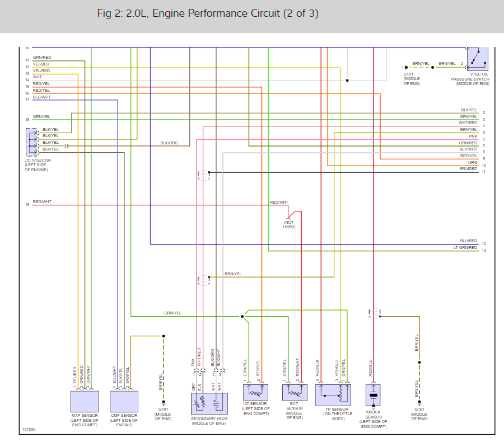Click the ECT sensor thermistor symbol

click(295, 392)
